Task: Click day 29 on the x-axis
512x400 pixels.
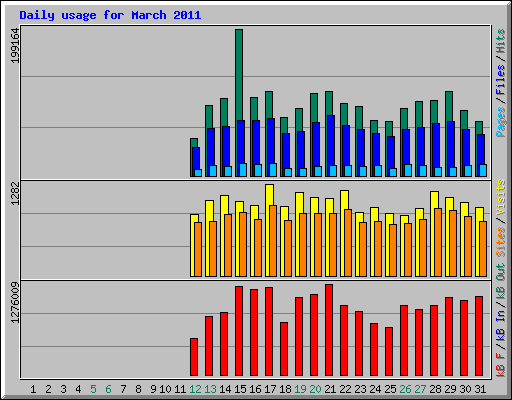Action: 450,389
